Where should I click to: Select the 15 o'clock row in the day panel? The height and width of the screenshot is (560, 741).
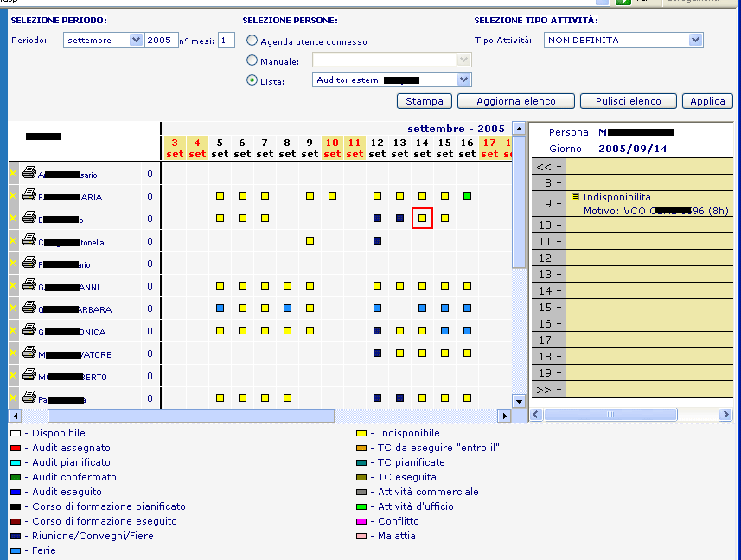click(632, 308)
